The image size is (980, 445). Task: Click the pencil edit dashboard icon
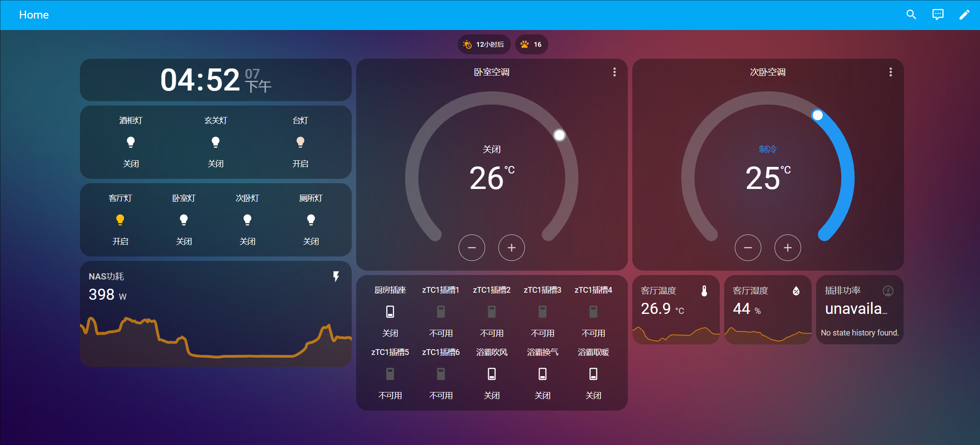[x=964, y=15]
